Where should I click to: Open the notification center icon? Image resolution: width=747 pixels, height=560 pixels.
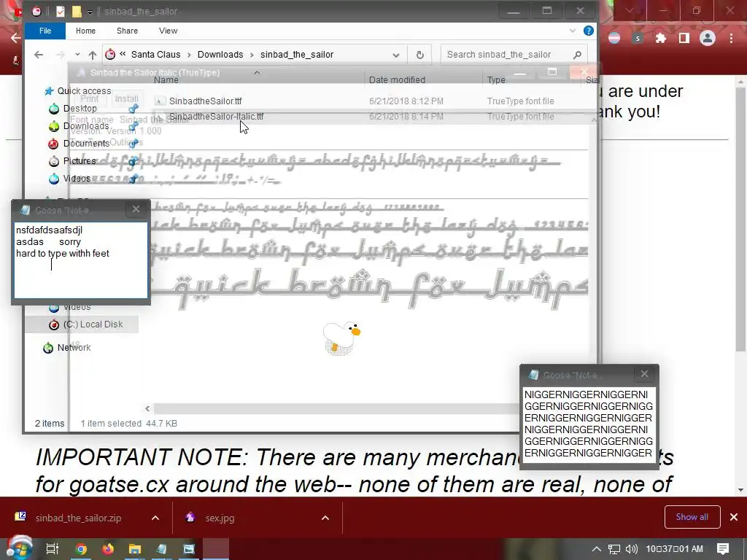[x=723, y=549]
